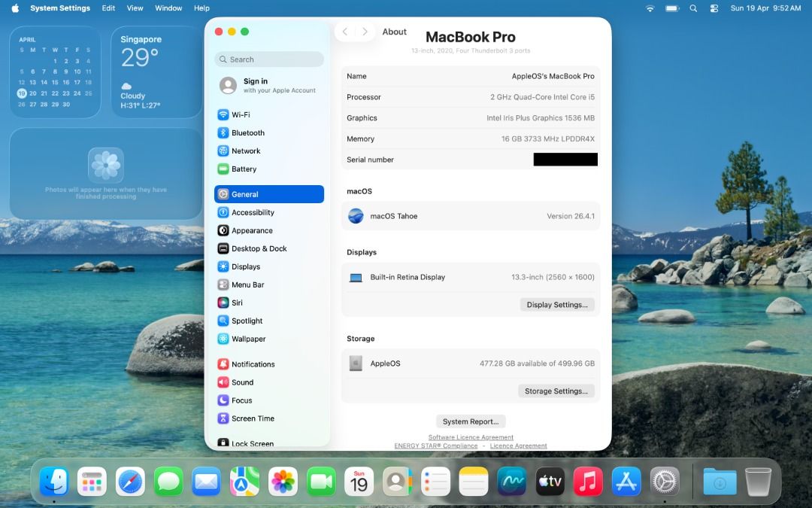812x508 pixels.
Task: Open ENERGY STAR Compliance link
Action: 435,446
